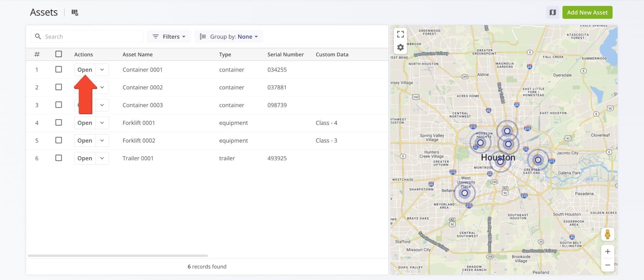Toggle the map view icon
This screenshot has height=280, width=644.
tap(552, 13)
